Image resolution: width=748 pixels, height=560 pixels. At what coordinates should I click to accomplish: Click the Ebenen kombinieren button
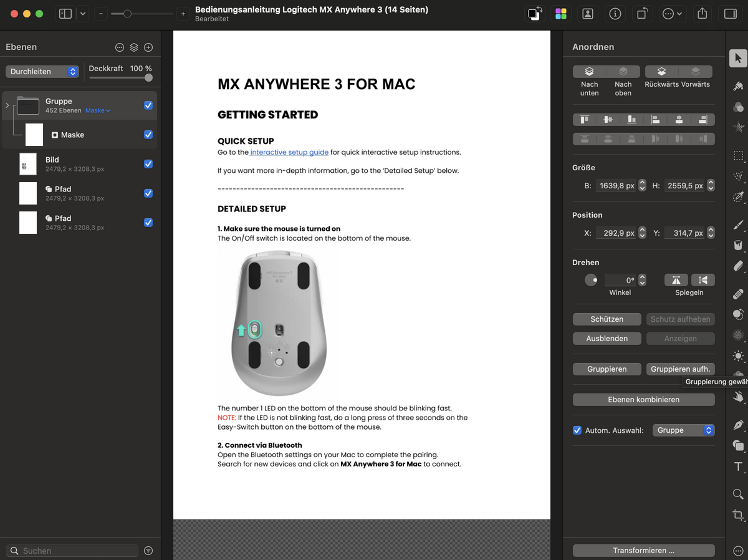(643, 399)
